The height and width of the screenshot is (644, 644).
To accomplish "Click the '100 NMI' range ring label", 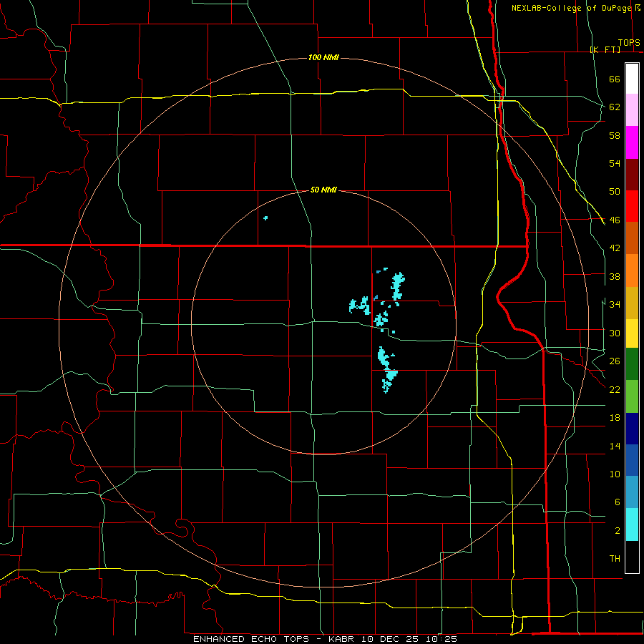I will (x=323, y=57).
